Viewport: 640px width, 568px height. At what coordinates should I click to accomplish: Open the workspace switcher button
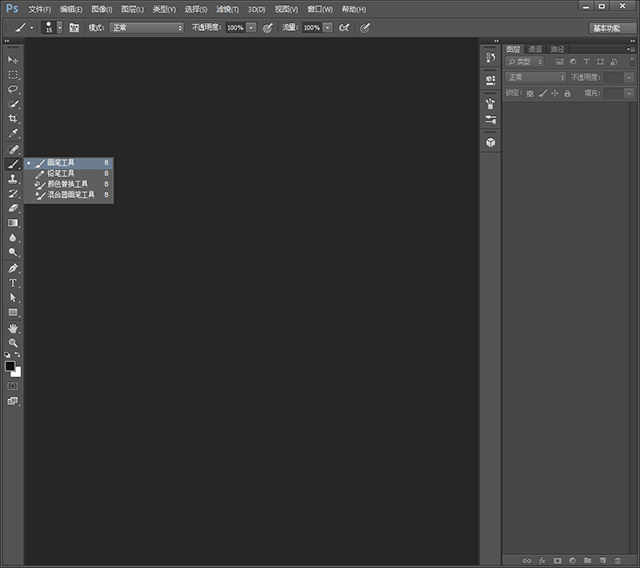pos(611,28)
